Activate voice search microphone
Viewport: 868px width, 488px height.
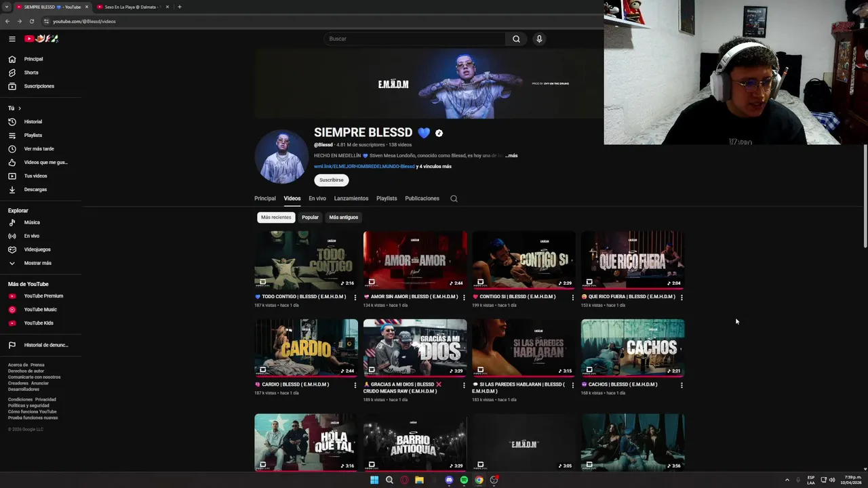[x=539, y=39]
